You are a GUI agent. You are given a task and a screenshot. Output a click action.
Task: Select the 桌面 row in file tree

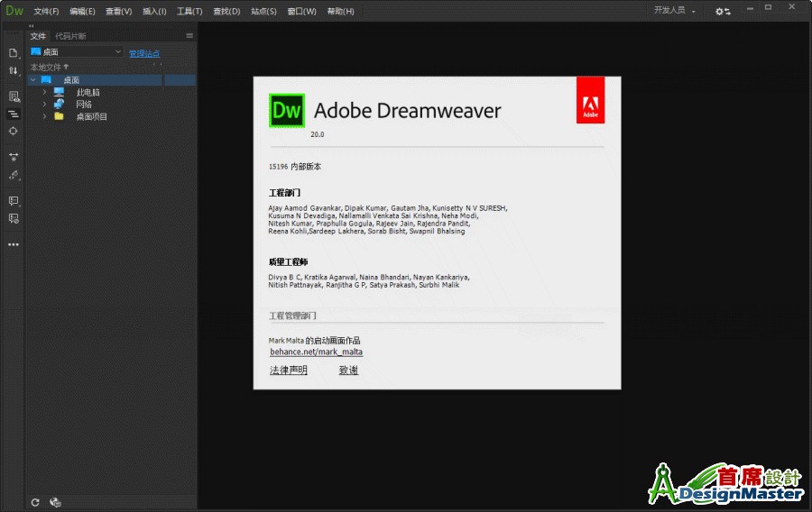point(112,79)
